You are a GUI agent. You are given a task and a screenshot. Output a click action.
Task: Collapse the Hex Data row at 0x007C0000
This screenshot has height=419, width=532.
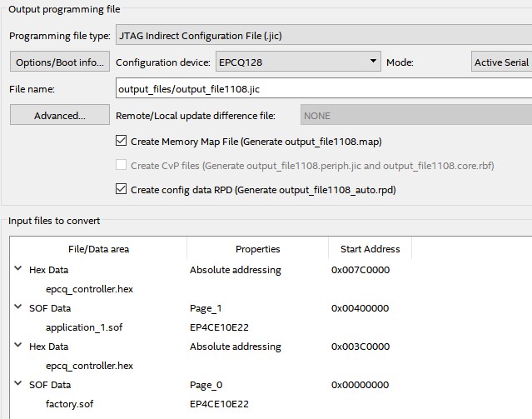pyautogui.click(x=18, y=268)
